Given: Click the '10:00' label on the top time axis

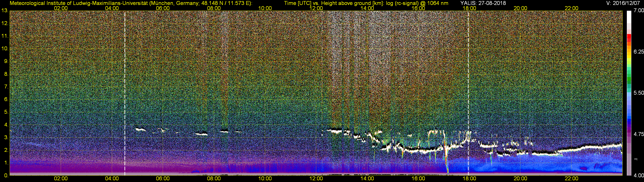Looking at the screenshot, I should coord(265,8).
